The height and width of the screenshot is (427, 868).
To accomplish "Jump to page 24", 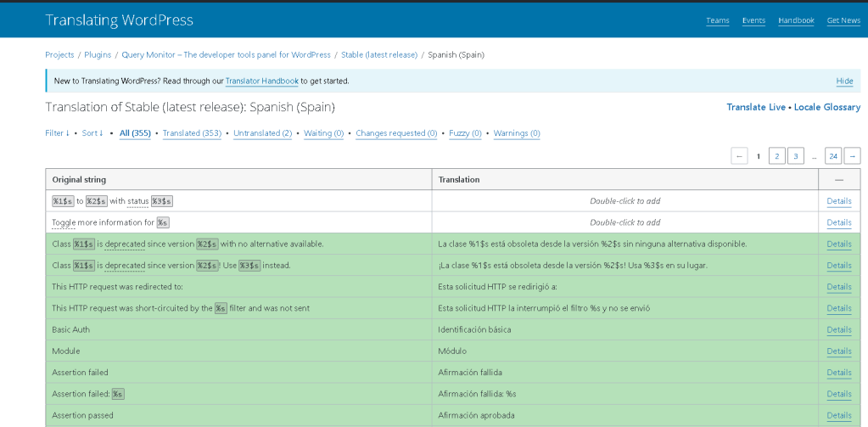I will tap(832, 156).
